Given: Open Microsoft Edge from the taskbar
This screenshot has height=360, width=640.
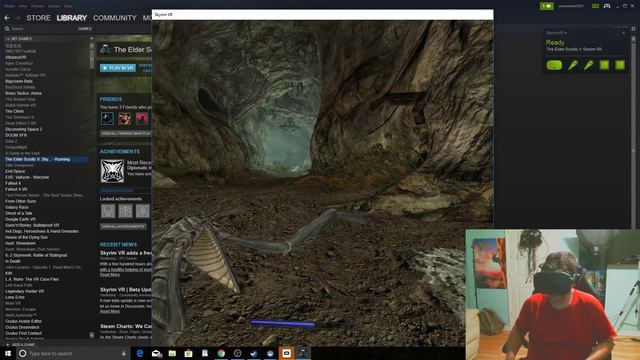Looking at the screenshot, I should tap(140, 353).
